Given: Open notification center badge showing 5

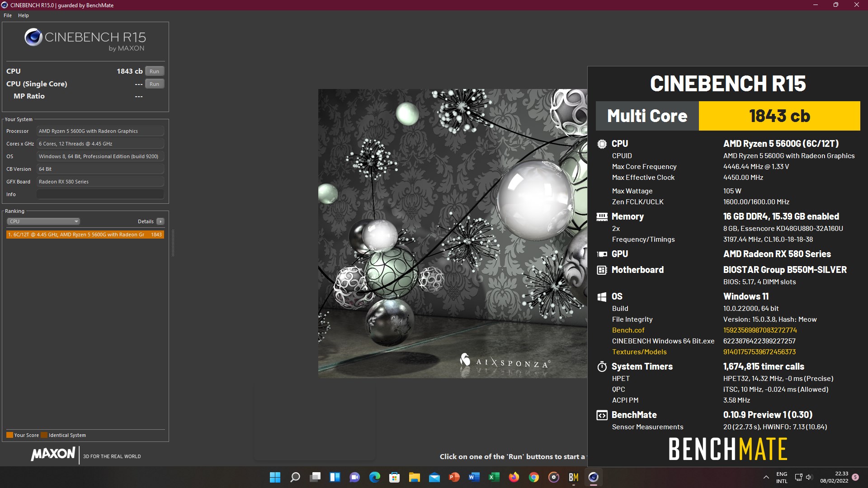Looking at the screenshot, I should coord(855,477).
